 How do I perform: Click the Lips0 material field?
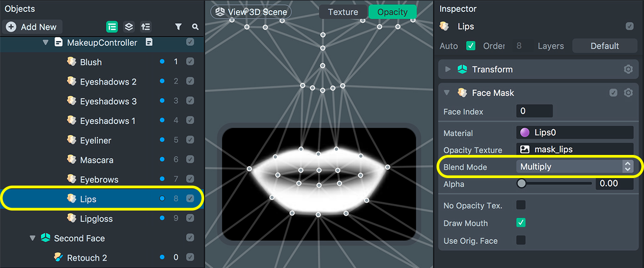[x=575, y=132]
